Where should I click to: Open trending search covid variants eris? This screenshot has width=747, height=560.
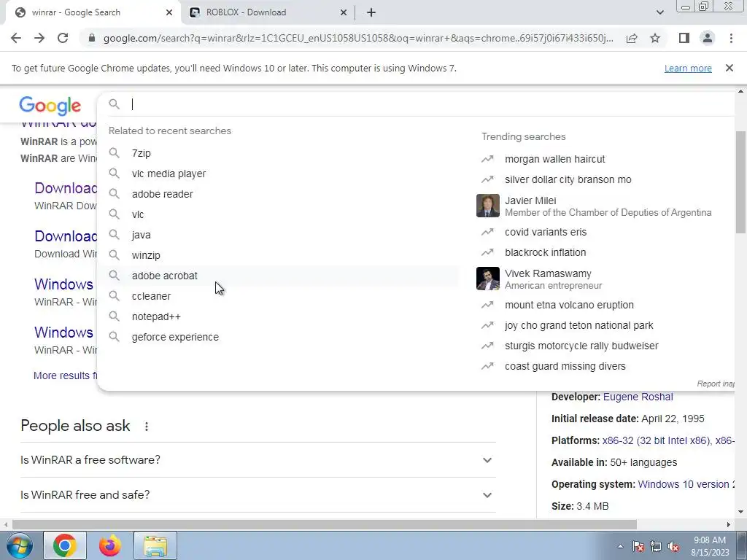click(546, 232)
